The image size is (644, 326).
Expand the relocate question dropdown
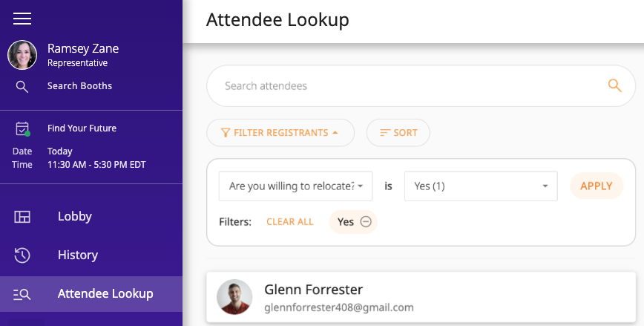[x=295, y=186]
